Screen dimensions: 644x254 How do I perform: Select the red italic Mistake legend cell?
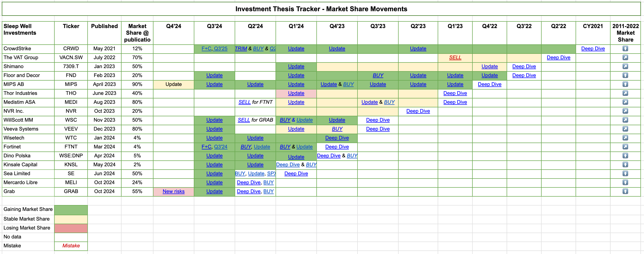(x=71, y=246)
